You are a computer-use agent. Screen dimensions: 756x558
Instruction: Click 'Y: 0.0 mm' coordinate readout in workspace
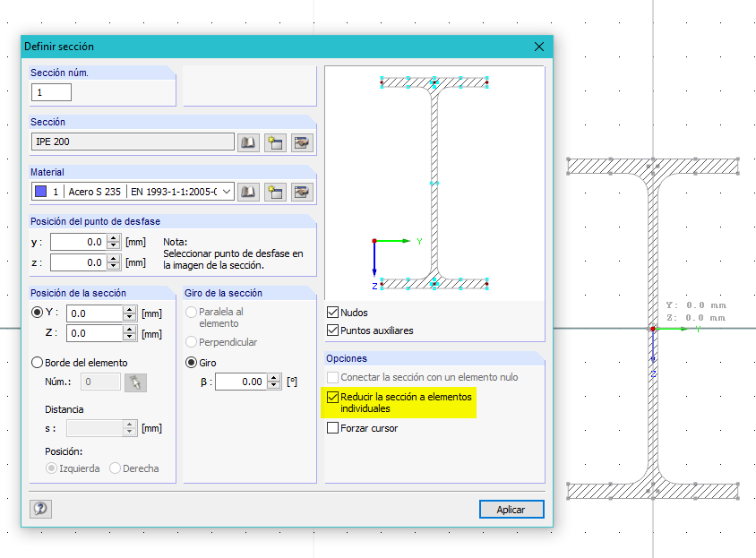point(696,305)
